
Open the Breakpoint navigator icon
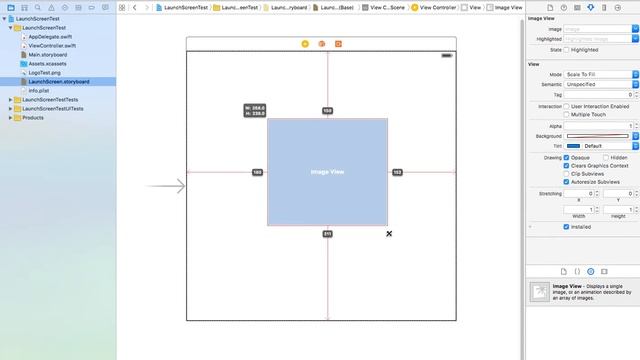pos(91,7)
